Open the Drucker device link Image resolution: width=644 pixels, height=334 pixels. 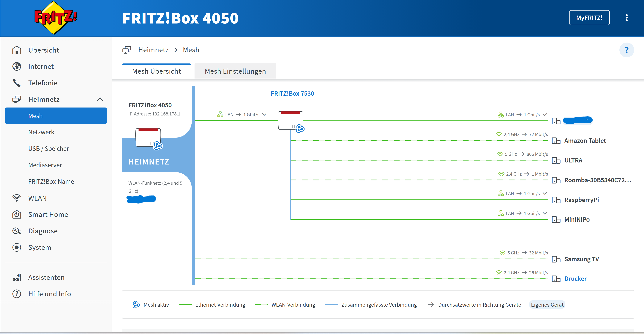click(575, 279)
